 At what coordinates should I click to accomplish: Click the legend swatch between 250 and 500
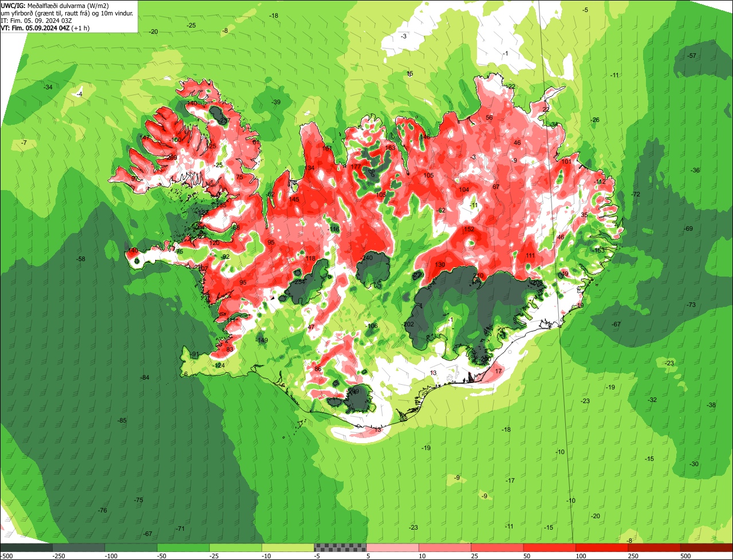click(x=655, y=547)
